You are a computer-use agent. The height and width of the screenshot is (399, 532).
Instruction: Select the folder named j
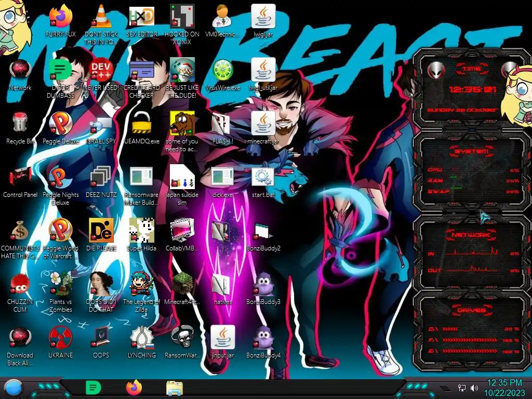222,235
